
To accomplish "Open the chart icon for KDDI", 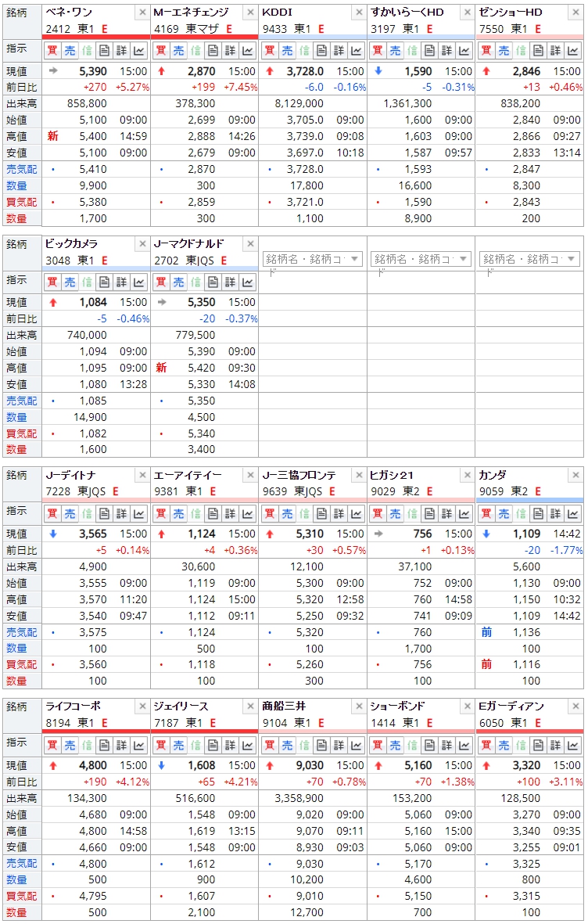I will tap(357, 51).
